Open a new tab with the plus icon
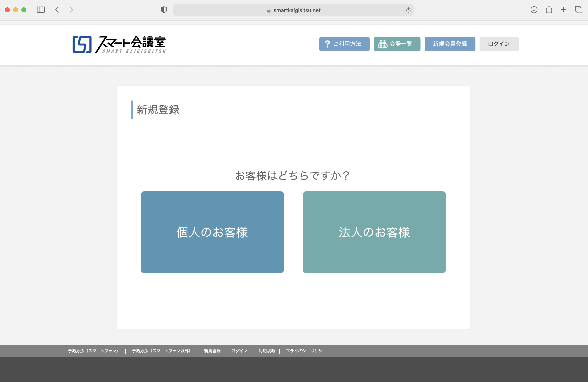 [x=563, y=10]
